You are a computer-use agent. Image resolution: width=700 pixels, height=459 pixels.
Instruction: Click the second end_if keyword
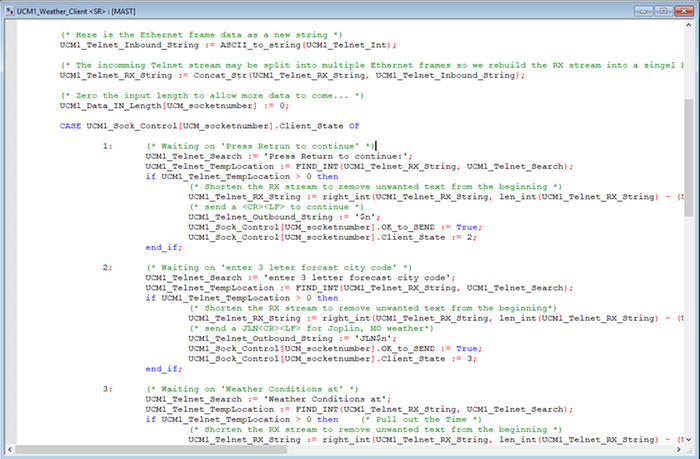coord(163,369)
